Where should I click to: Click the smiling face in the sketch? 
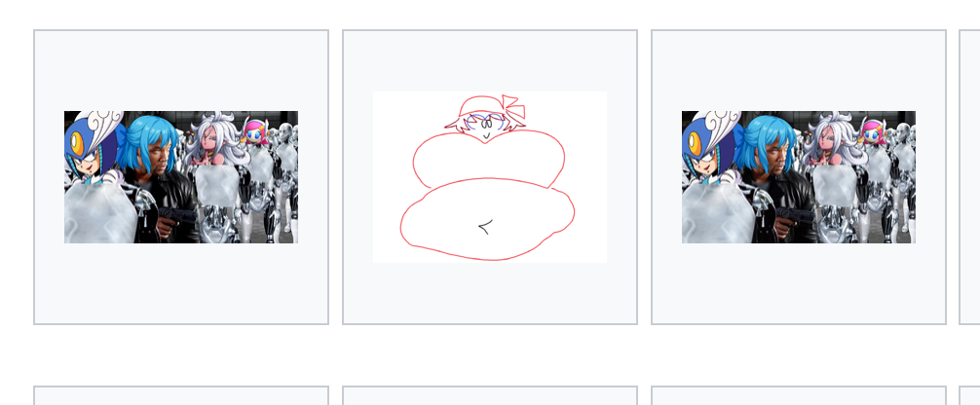485,126
